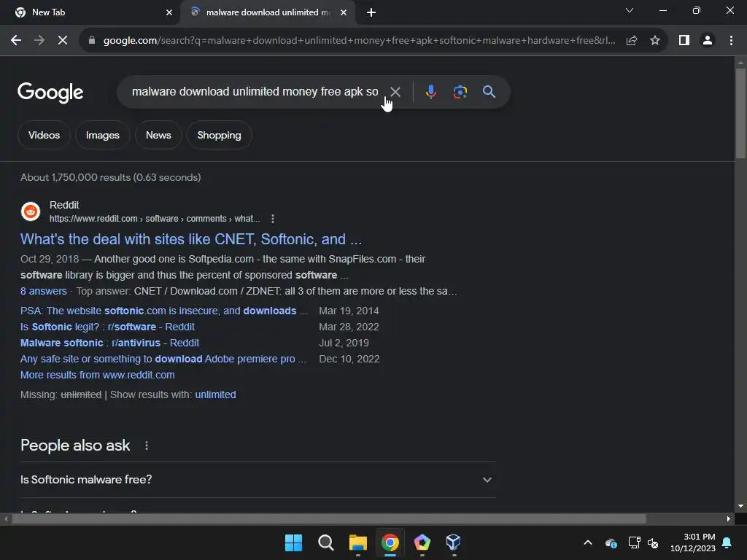Image resolution: width=747 pixels, height=560 pixels.
Task: Filter results by Shopping
Action: 219,135
